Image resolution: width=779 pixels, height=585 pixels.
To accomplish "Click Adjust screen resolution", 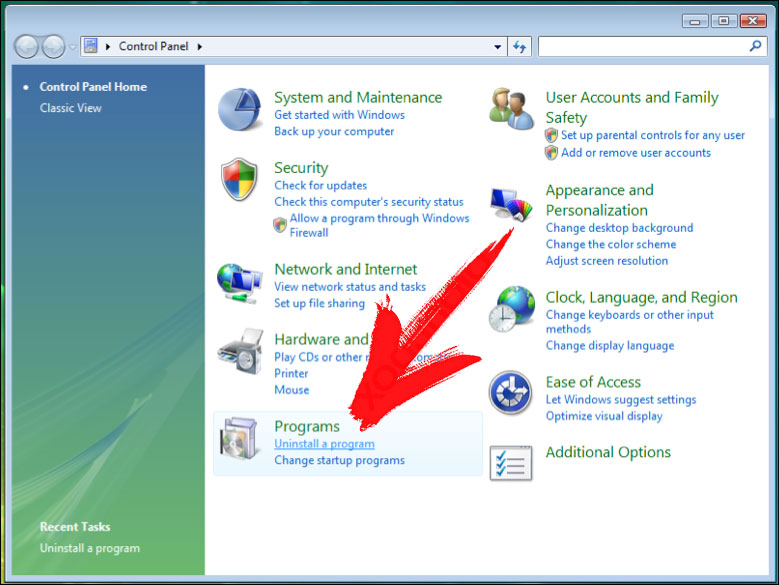I will 607,261.
